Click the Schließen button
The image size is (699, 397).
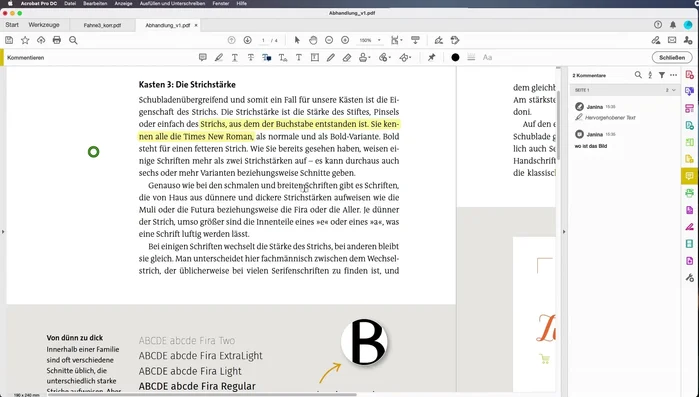click(x=672, y=57)
